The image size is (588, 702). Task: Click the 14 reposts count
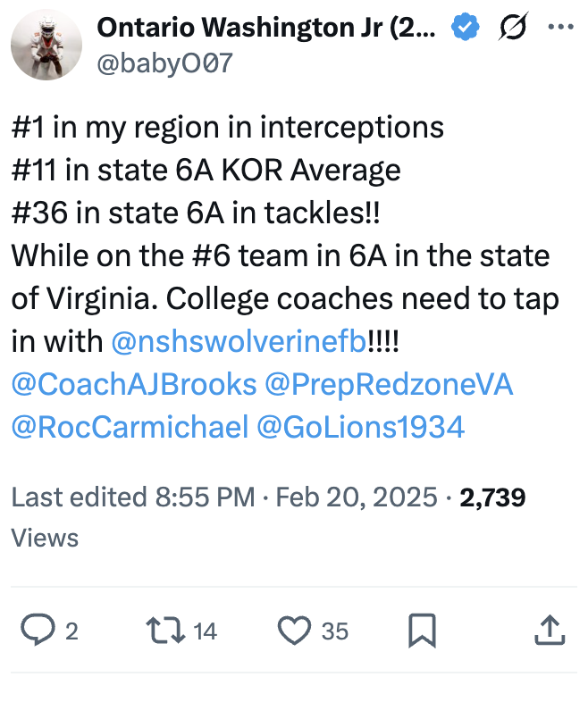pos(205,631)
